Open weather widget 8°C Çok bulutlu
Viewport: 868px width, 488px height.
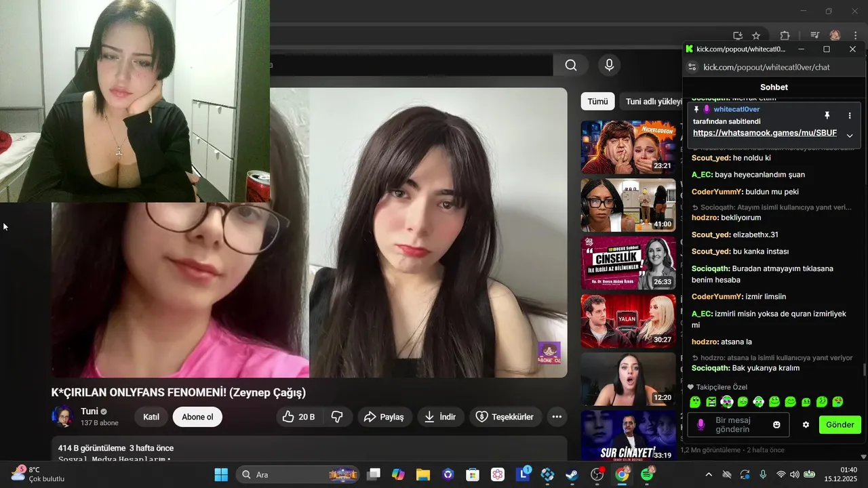[x=37, y=474]
